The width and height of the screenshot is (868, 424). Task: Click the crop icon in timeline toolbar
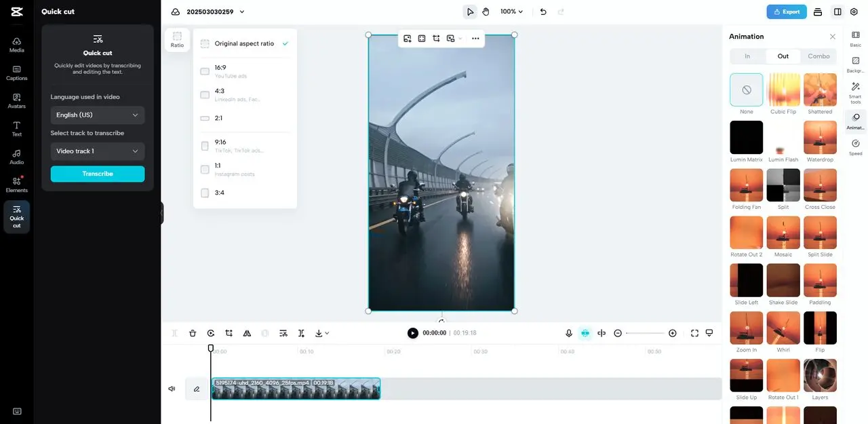tap(229, 333)
